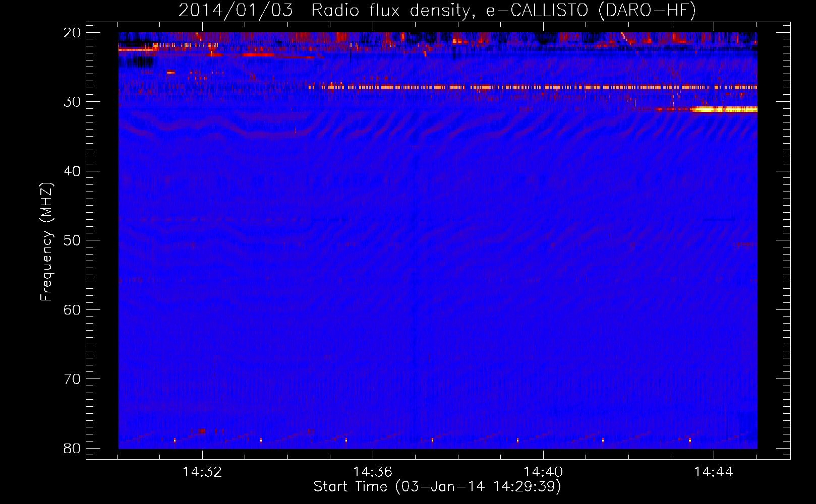
Task: Click the time tick label 14:32
Action: (202, 472)
